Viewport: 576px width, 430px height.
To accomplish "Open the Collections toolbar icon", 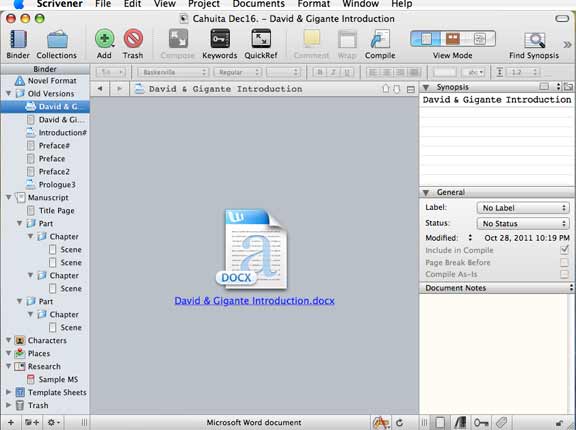I will [57, 40].
